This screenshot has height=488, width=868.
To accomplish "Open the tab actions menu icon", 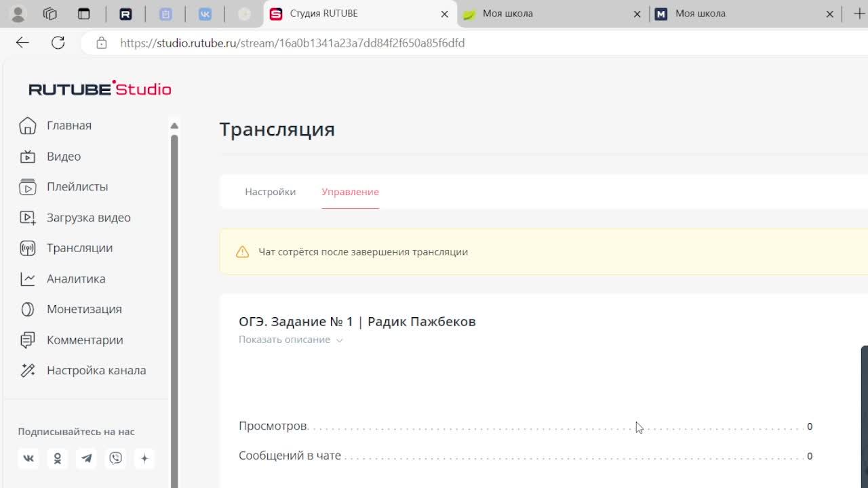I will [x=83, y=14].
